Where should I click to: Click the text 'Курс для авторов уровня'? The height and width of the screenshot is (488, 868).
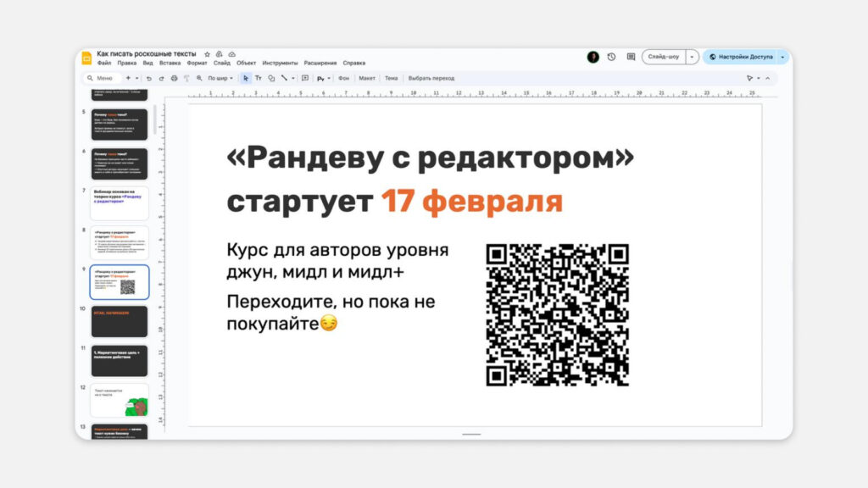click(337, 251)
